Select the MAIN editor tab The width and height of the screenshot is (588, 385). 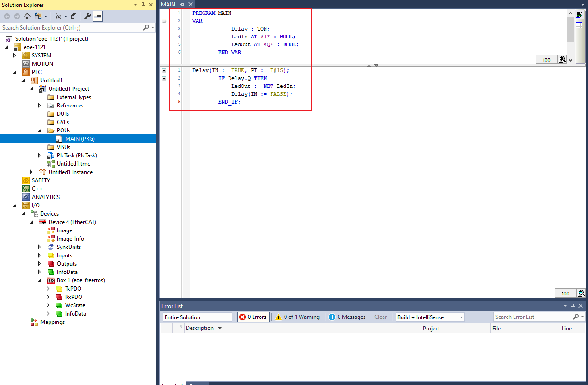click(168, 4)
